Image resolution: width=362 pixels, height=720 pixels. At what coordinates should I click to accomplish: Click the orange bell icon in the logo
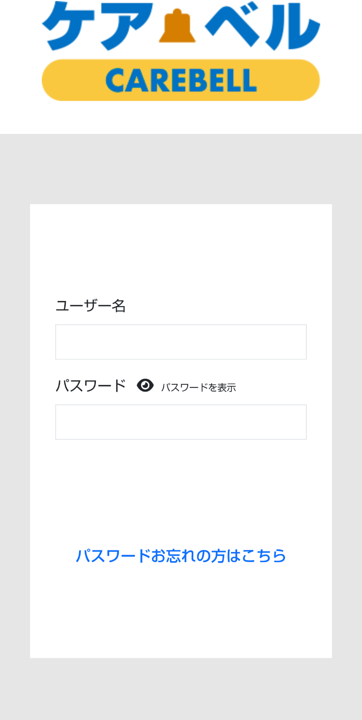point(177,26)
